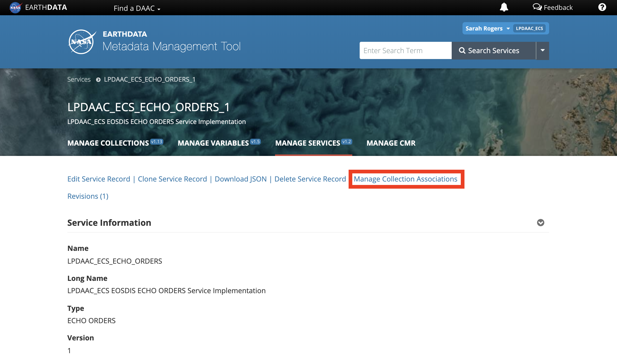617x364 pixels.
Task: Expand the Find a DAAC menu
Action: 137,8
